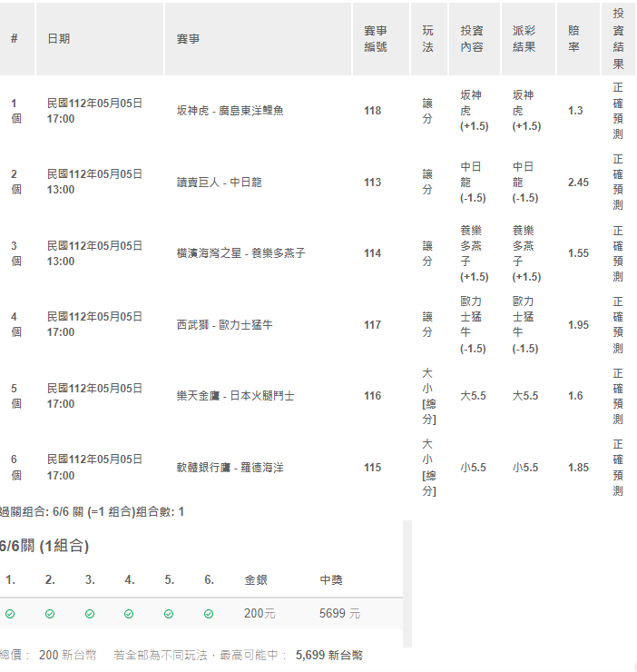Click event number 118

[372, 111]
